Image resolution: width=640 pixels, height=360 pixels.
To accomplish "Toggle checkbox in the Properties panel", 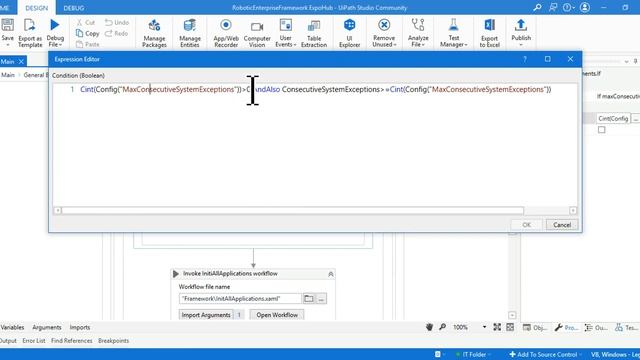I will (x=602, y=130).
